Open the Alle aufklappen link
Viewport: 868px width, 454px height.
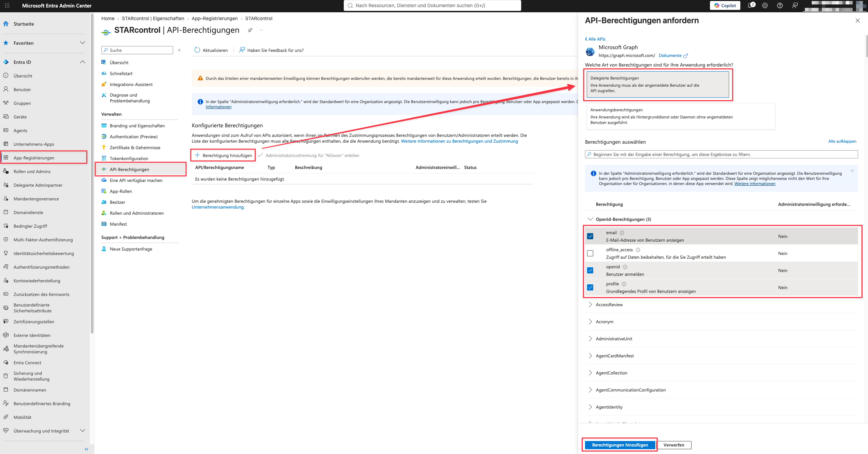[x=842, y=141]
